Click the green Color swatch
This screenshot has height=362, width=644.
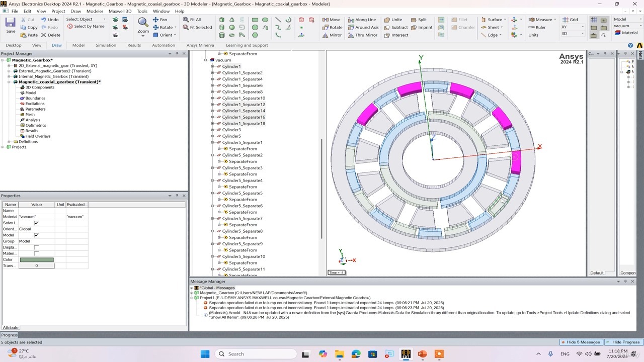coord(37,260)
